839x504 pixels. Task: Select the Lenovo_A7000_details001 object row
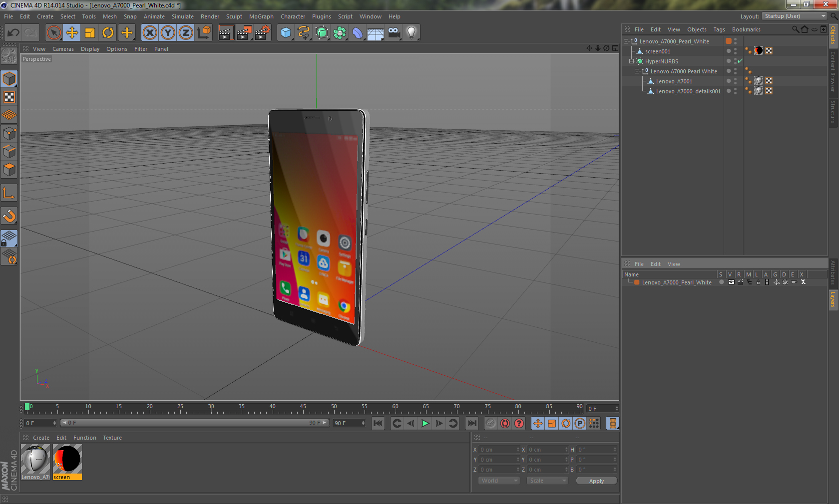[688, 91]
